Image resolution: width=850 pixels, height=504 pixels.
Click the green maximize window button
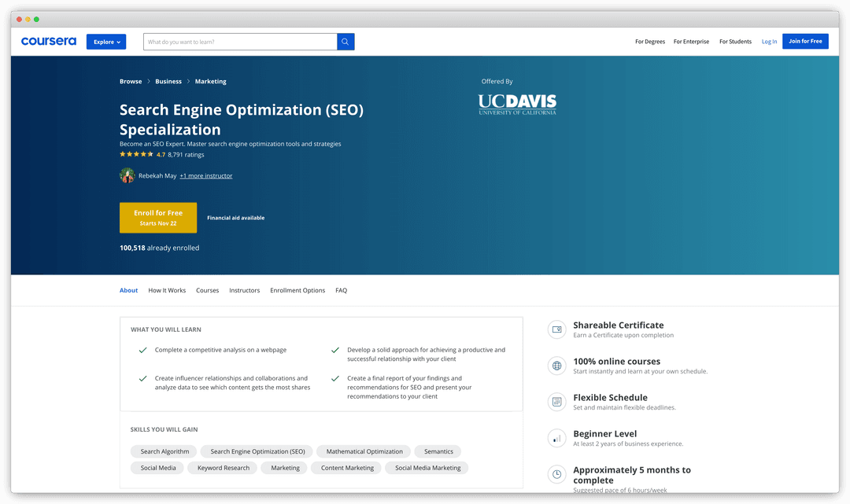coord(36,19)
